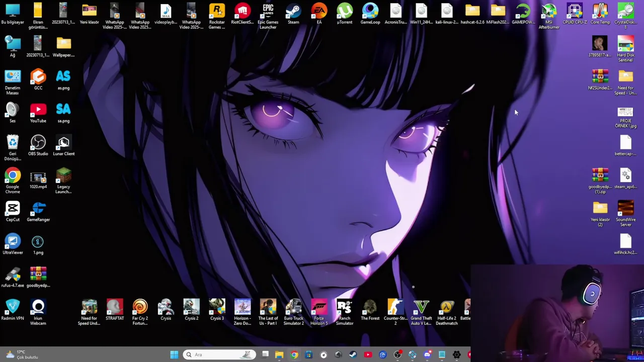This screenshot has height=362, width=644.
Task: Open the Windows Start button
Action: click(x=174, y=355)
